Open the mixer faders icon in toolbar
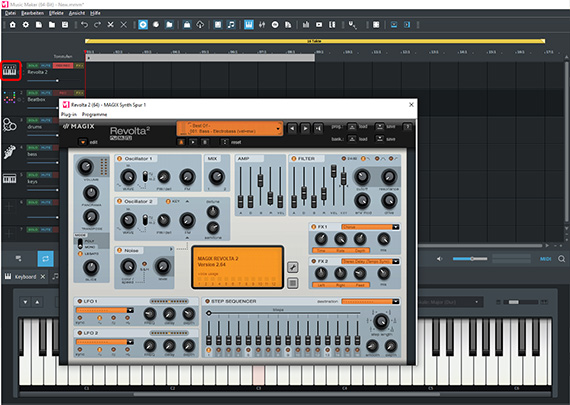Image resolution: width=570 pixels, height=405 pixels. pos(262,25)
